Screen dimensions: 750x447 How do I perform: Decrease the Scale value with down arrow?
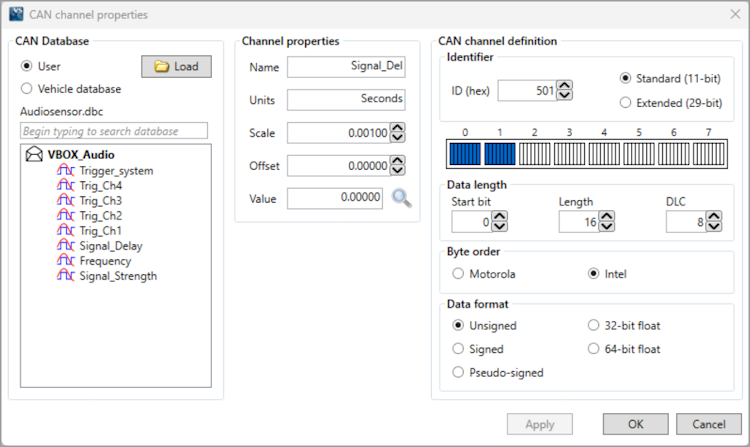coord(397,138)
